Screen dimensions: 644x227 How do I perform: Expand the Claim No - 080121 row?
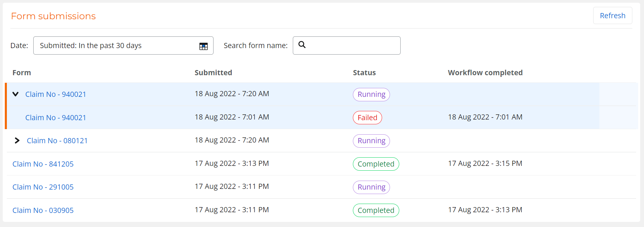click(17, 140)
